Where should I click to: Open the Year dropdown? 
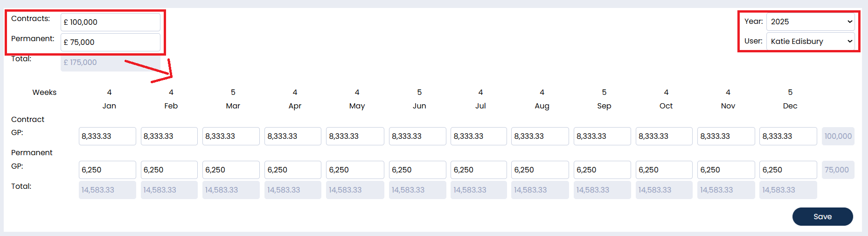(810, 21)
